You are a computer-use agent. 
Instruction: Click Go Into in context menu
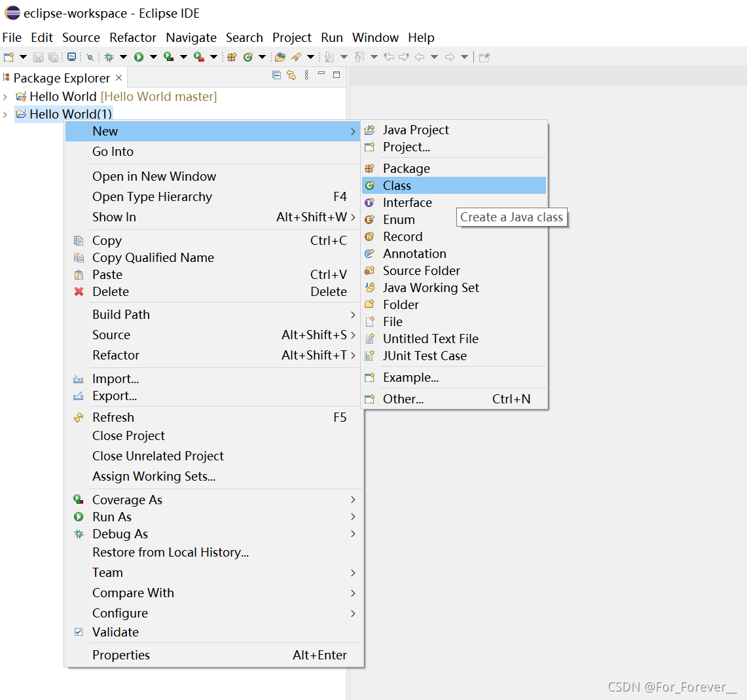[213, 151]
